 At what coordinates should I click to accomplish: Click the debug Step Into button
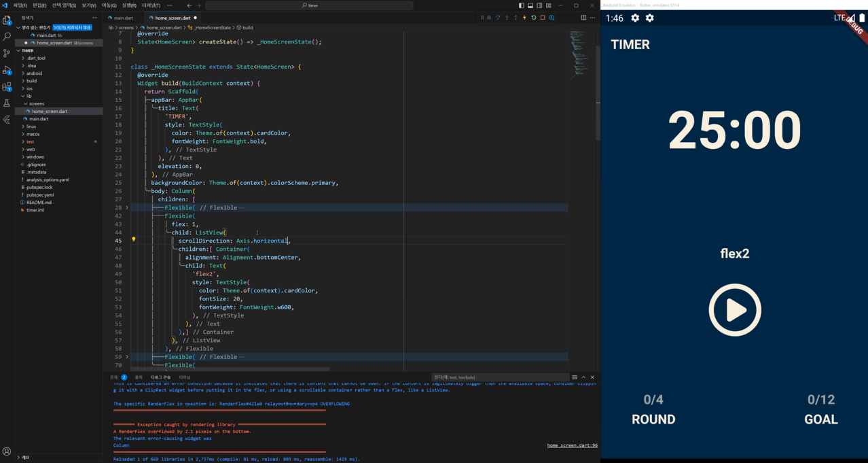507,18
